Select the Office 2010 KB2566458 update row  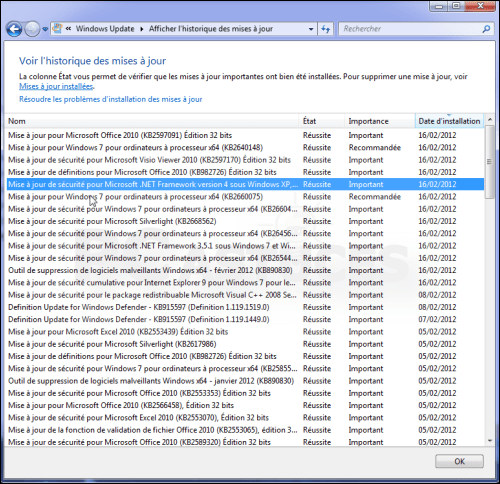245,405
